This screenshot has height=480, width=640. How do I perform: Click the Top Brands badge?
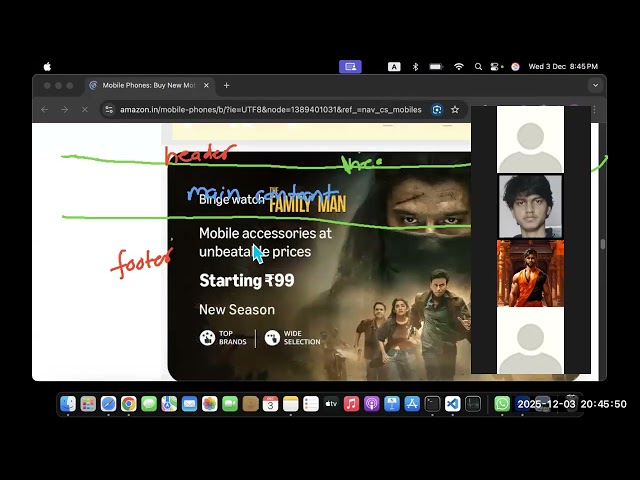(223, 338)
